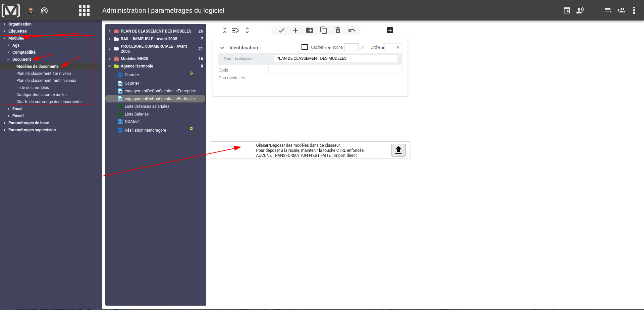This screenshot has height=310, width=644.
Task: Expand the Passif module
Action: 8,116
